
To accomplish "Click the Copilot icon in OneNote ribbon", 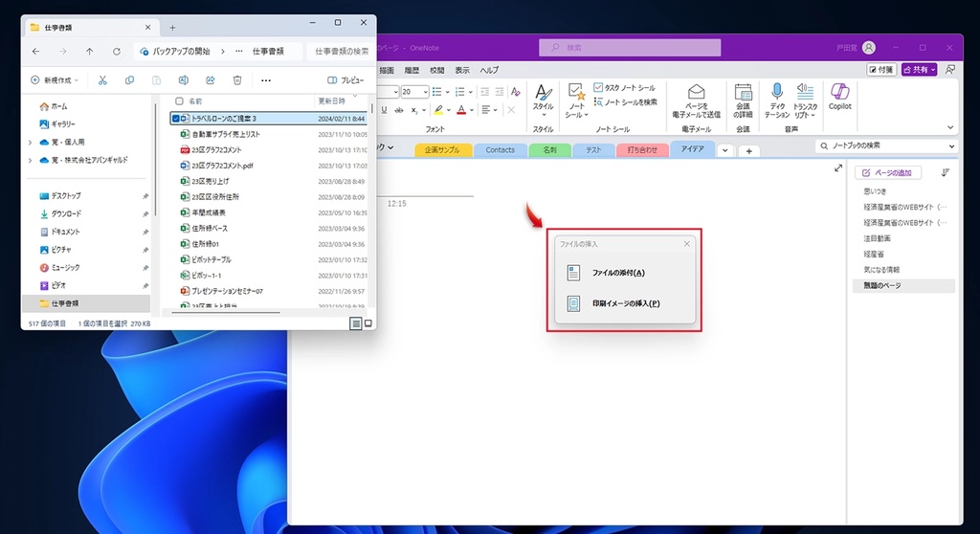I will tap(840, 97).
